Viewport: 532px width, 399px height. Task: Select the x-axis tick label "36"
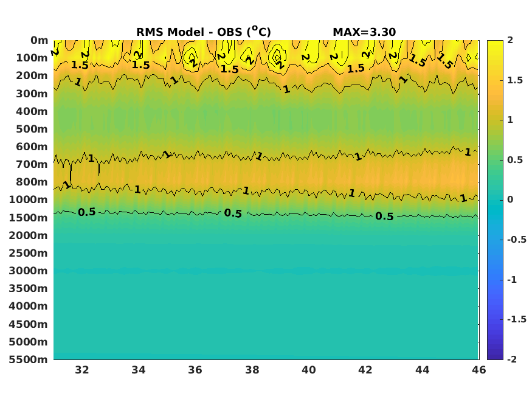coord(195,370)
